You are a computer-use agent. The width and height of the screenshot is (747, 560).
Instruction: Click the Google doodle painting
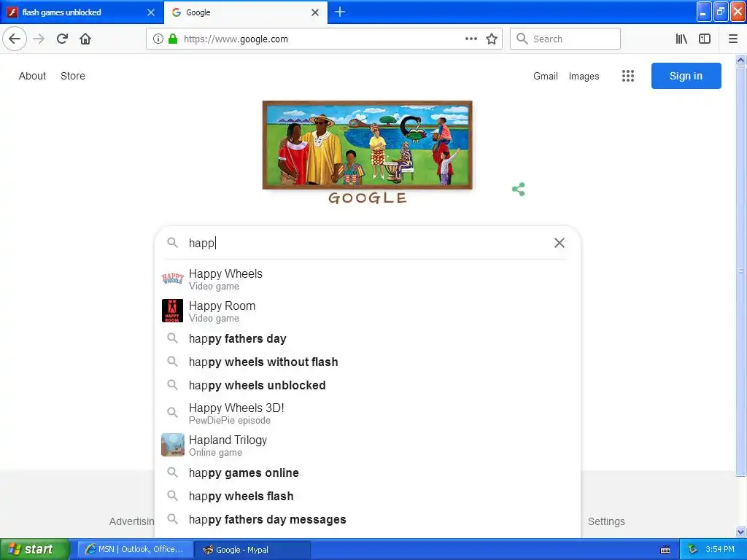368,145
